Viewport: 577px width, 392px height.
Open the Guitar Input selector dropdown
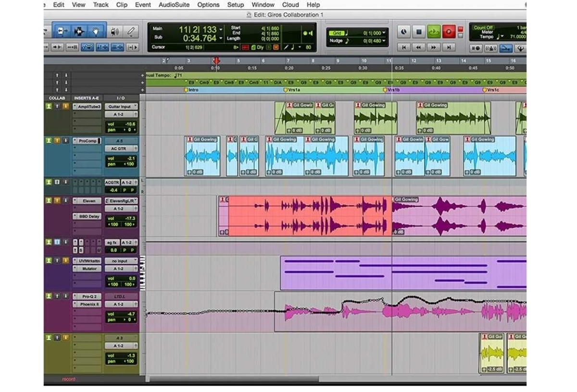[x=121, y=107]
